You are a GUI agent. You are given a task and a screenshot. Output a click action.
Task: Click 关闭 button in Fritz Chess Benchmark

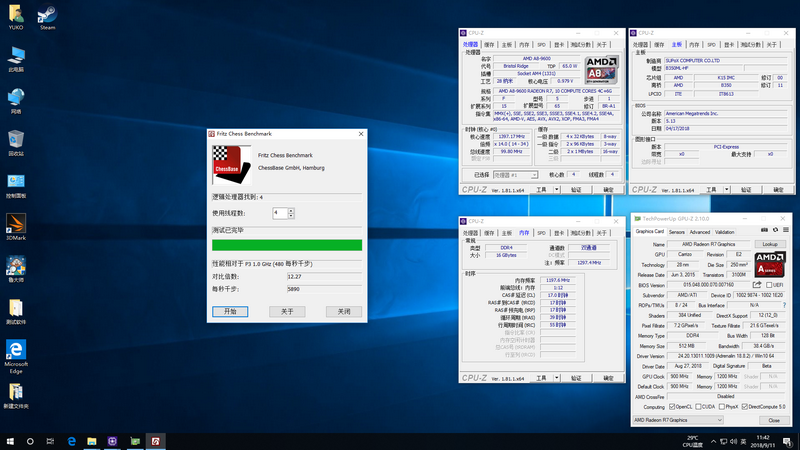coord(344,311)
